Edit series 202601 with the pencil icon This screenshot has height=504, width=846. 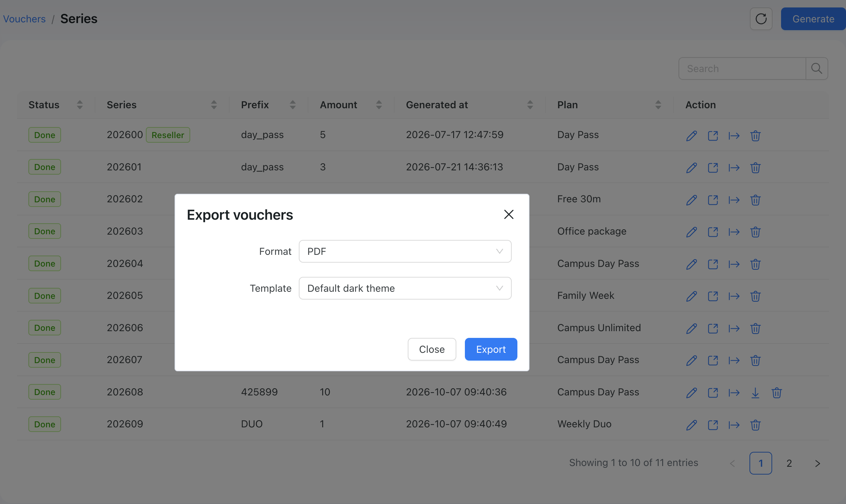pos(692,168)
